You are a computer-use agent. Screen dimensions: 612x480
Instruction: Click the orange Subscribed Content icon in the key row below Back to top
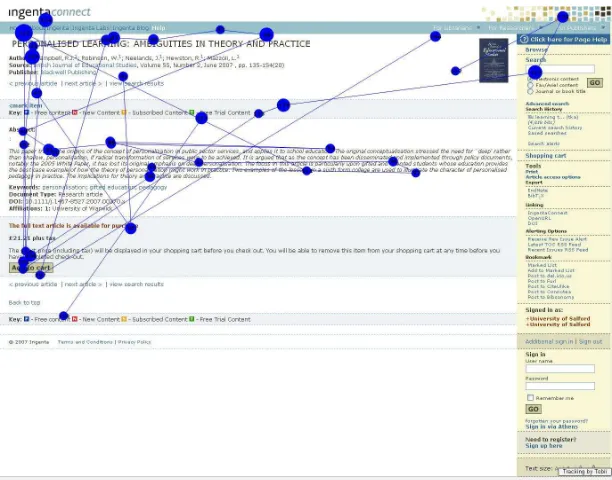(124, 319)
